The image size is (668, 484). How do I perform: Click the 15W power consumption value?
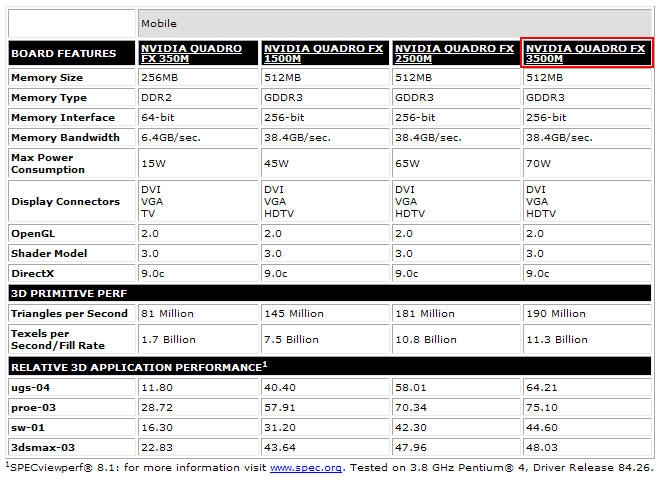(x=153, y=164)
